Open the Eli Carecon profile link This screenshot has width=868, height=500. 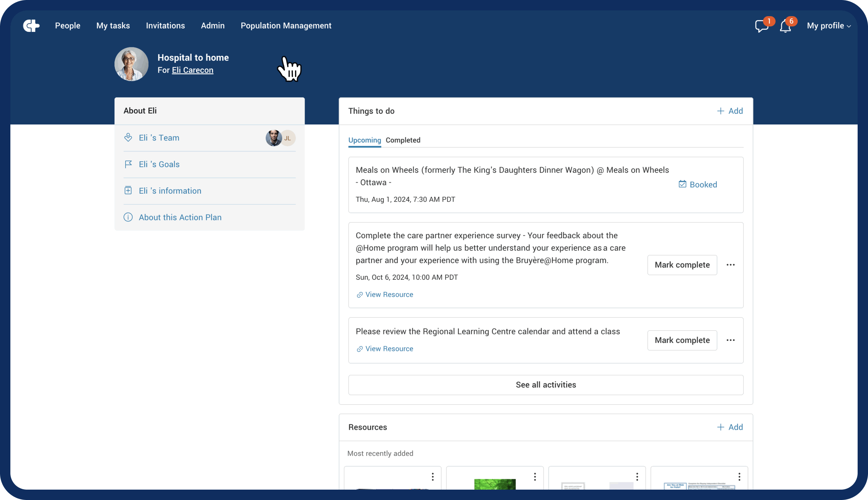[x=192, y=70]
